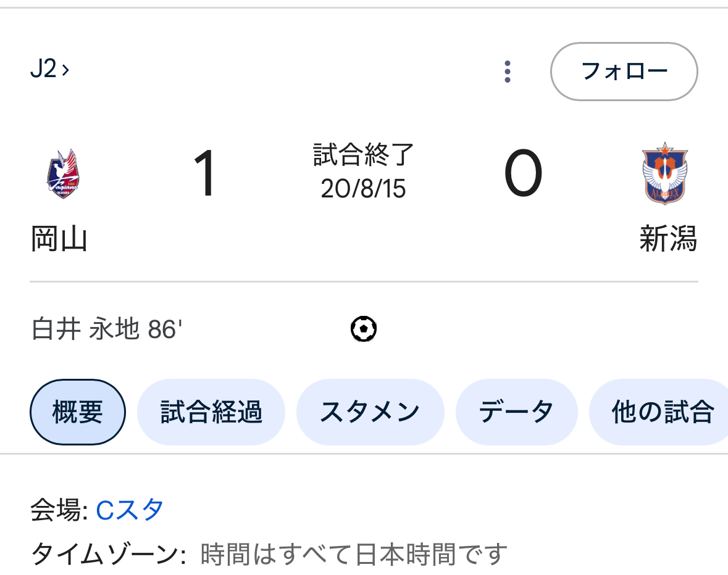Open the スタメン lineup tab
Image resolution: width=728 pixels, height=575 pixels.
[x=370, y=412]
